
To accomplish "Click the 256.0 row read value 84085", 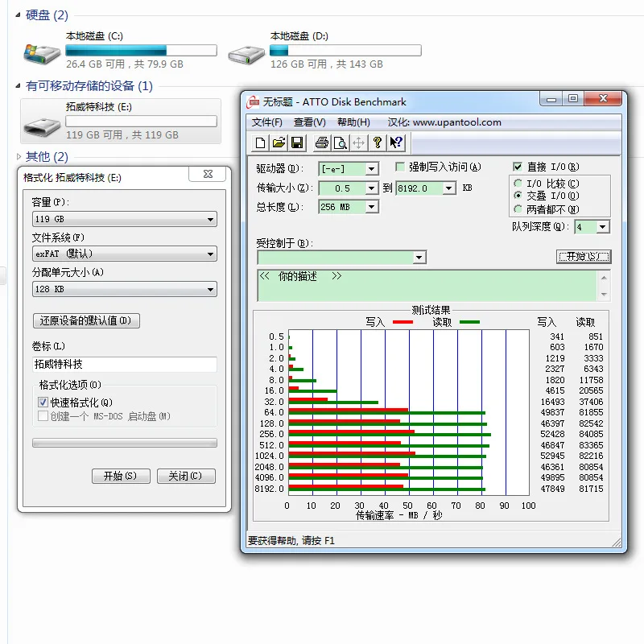I will [591, 434].
